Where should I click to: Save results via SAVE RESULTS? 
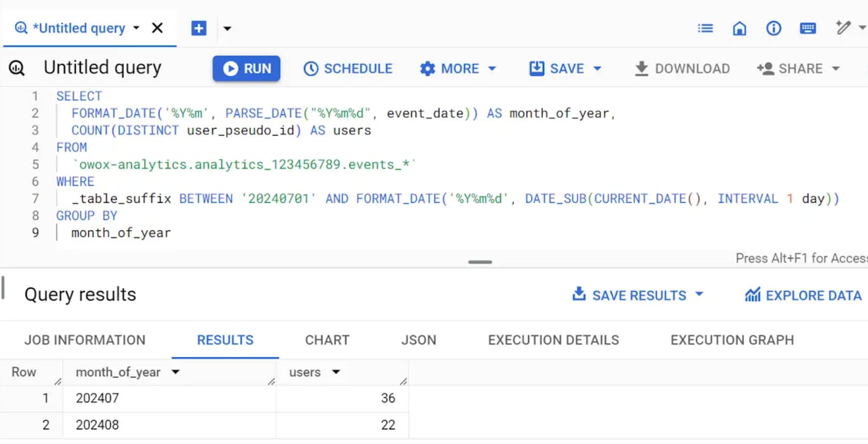pyautogui.click(x=638, y=295)
